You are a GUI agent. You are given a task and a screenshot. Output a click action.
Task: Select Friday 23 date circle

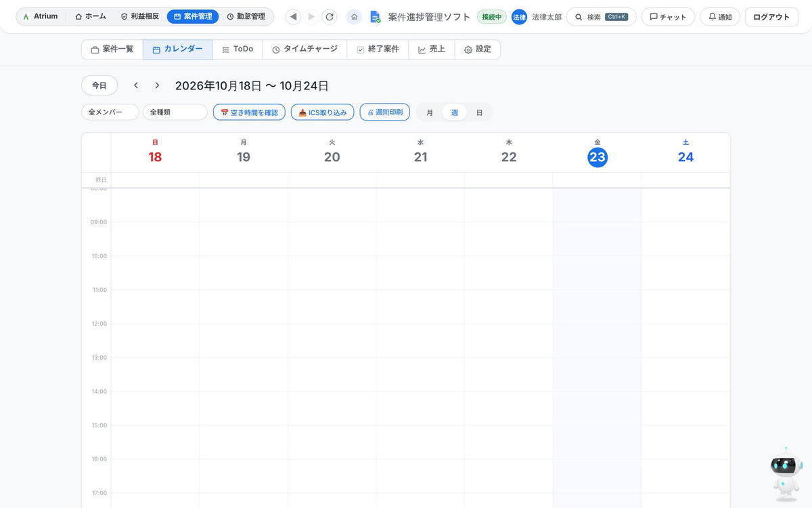597,157
